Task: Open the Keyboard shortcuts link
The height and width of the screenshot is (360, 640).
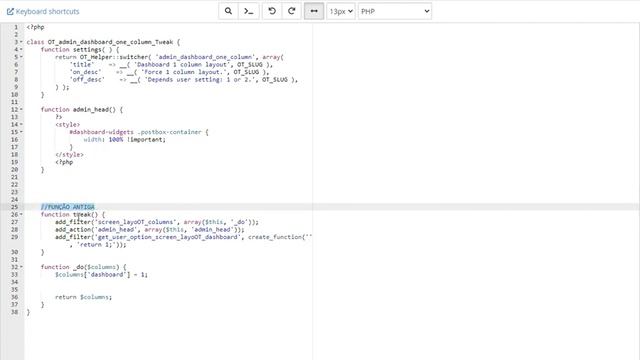Action: pos(43,11)
